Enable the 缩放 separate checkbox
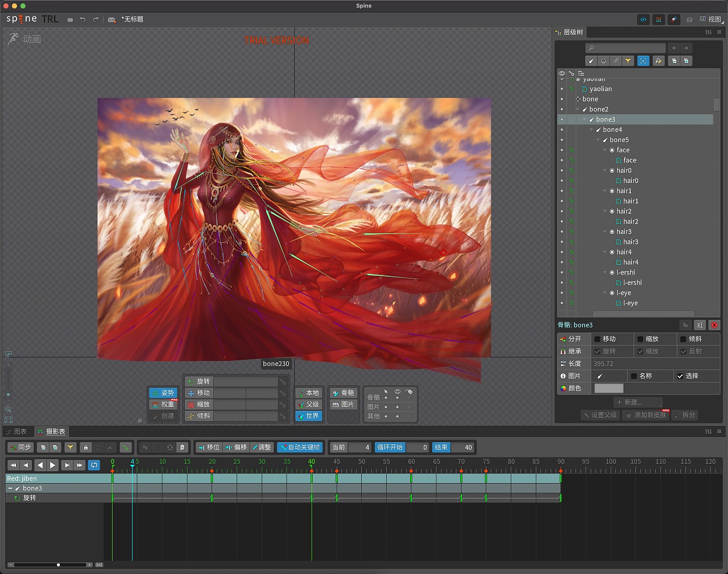728x574 pixels. coord(640,339)
